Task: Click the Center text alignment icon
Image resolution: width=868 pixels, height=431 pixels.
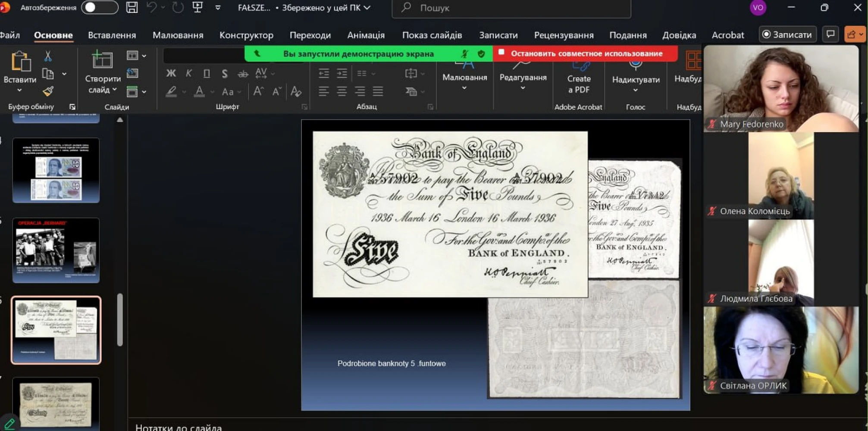Action: (342, 91)
